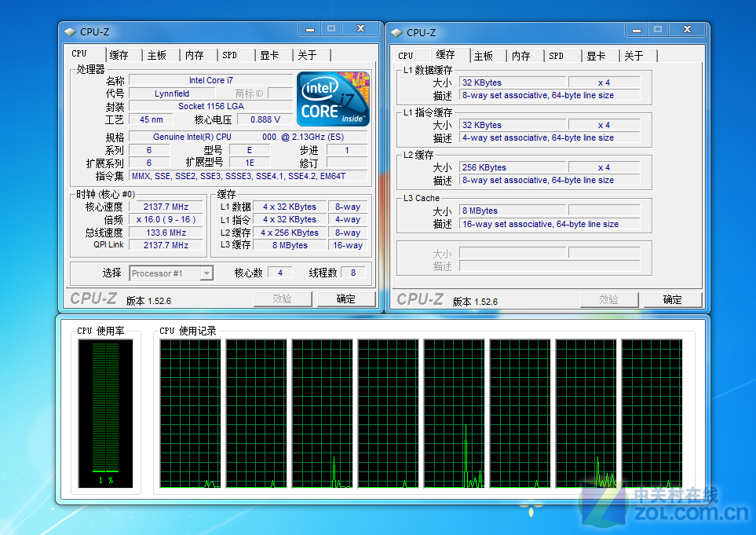Minimize the left CPU-Z window
The image size is (756, 535).
(310, 29)
